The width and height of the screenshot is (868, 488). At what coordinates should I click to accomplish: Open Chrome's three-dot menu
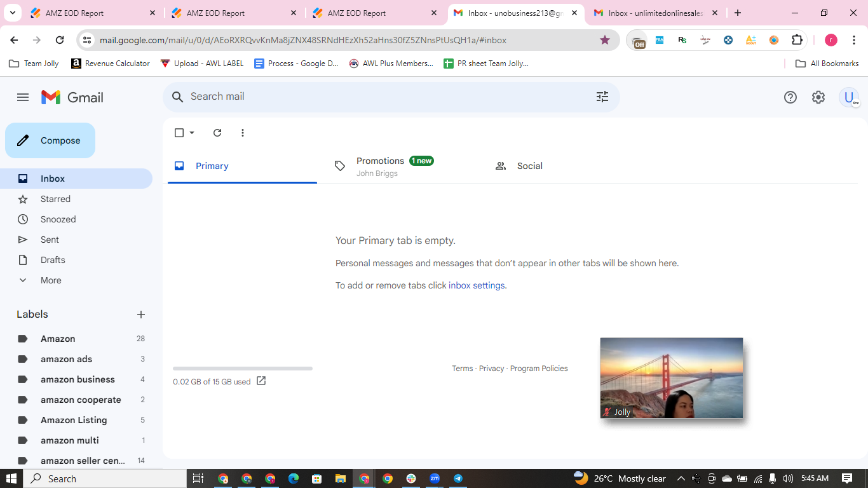[x=854, y=40]
